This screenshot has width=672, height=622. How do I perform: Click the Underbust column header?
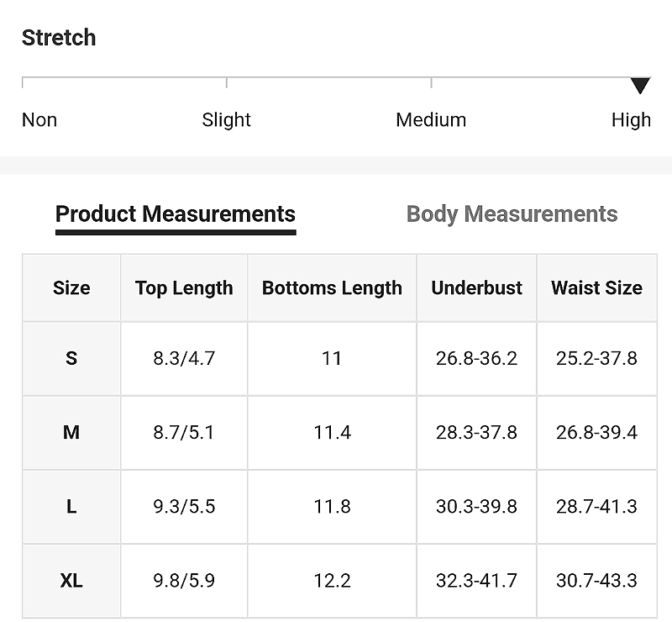point(476,287)
